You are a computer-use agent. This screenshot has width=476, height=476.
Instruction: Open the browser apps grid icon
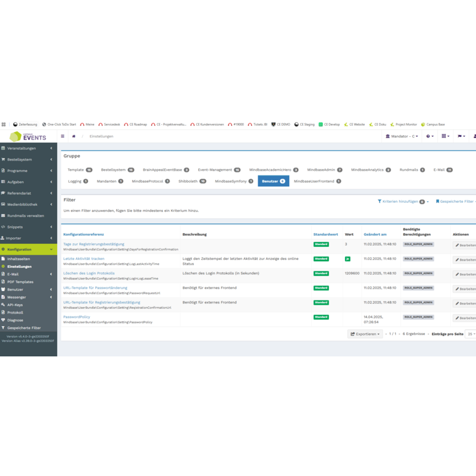coord(4,124)
